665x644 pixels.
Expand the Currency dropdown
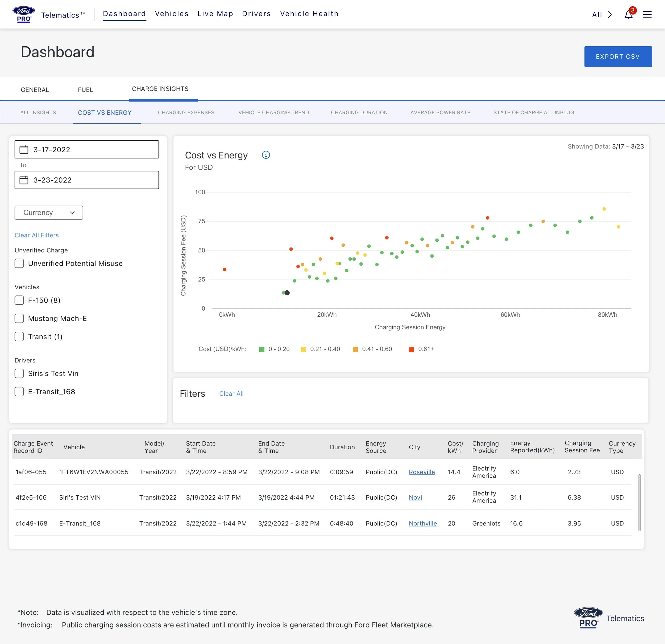click(x=49, y=213)
